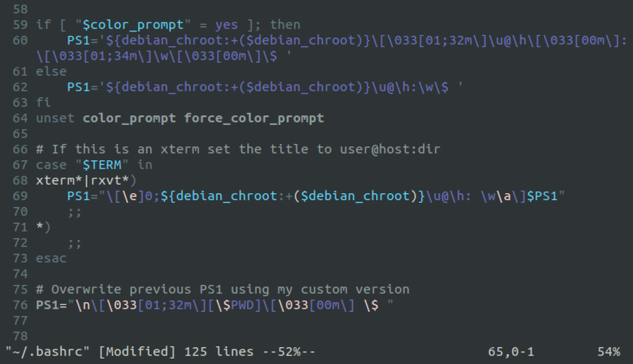Place cursor on PS1 in line 62
This screenshot has width=633, height=364.
coord(77,87)
